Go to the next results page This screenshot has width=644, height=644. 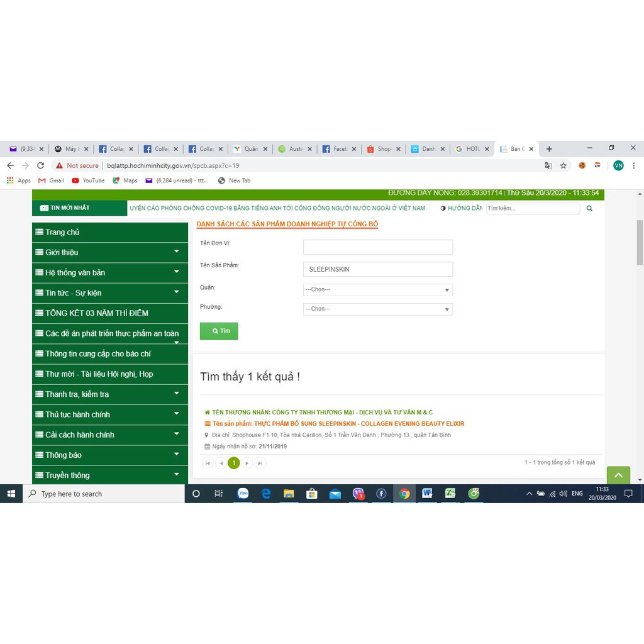[x=247, y=464]
